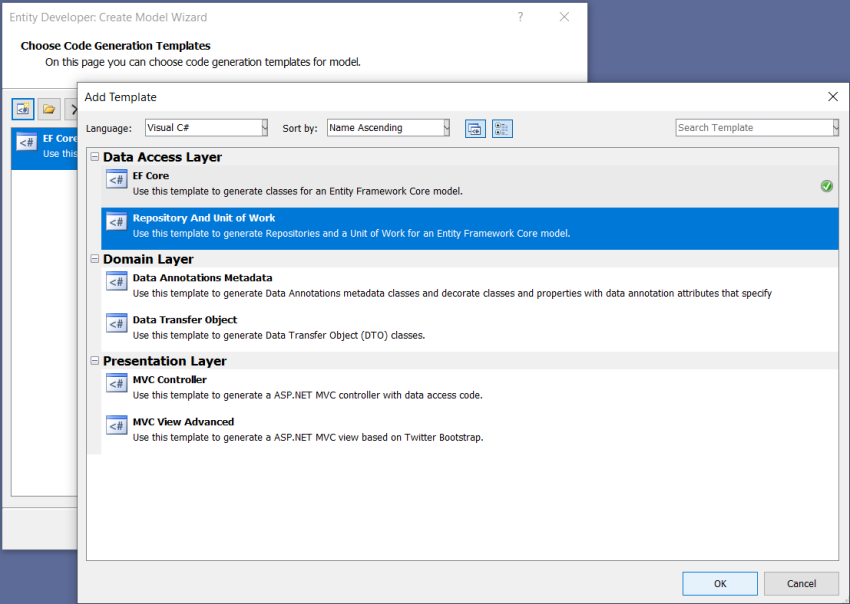The height and width of the screenshot is (604, 850).
Task: Click the Data Transfer Object template icon
Action: coord(117,324)
